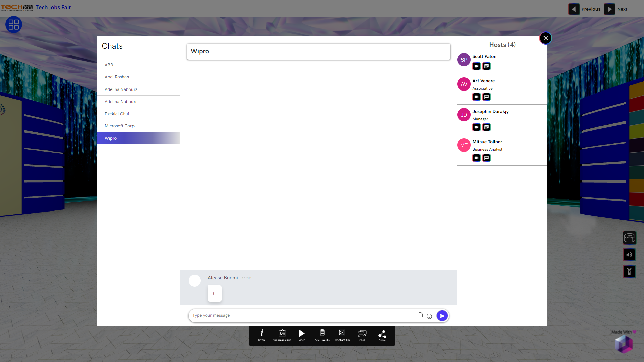The width and height of the screenshot is (644, 362).
Task: Click the Business card bottom nav item
Action: coord(282,336)
